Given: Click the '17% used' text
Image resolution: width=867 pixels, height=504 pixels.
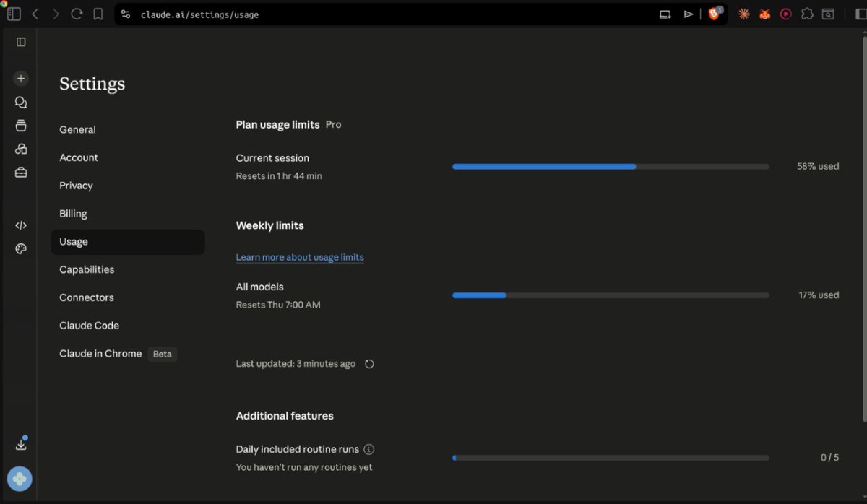Looking at the screenshot, I should 819,295.
